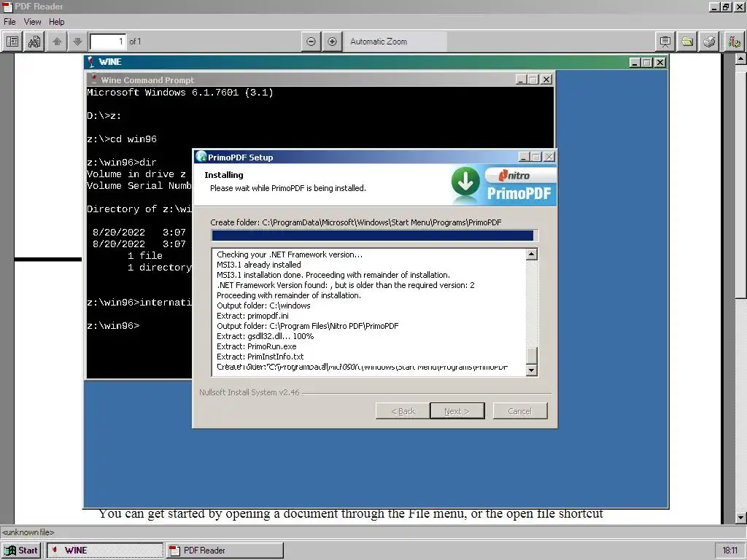
Task: Click the Wine Command Prompt title icon
Action: pos(93,79)
